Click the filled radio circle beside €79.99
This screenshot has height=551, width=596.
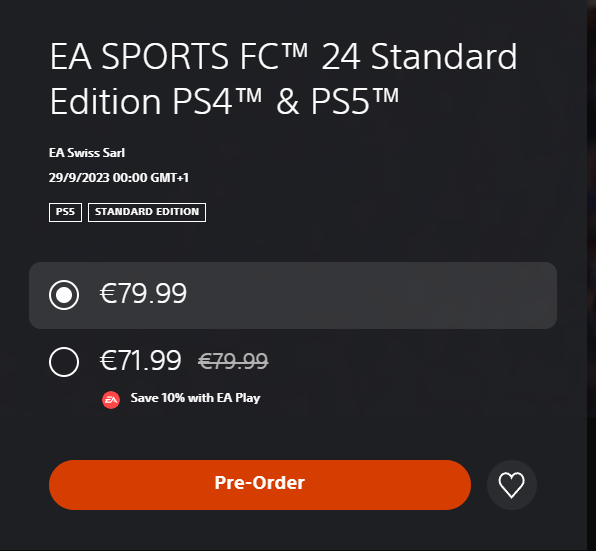(64, 295)
